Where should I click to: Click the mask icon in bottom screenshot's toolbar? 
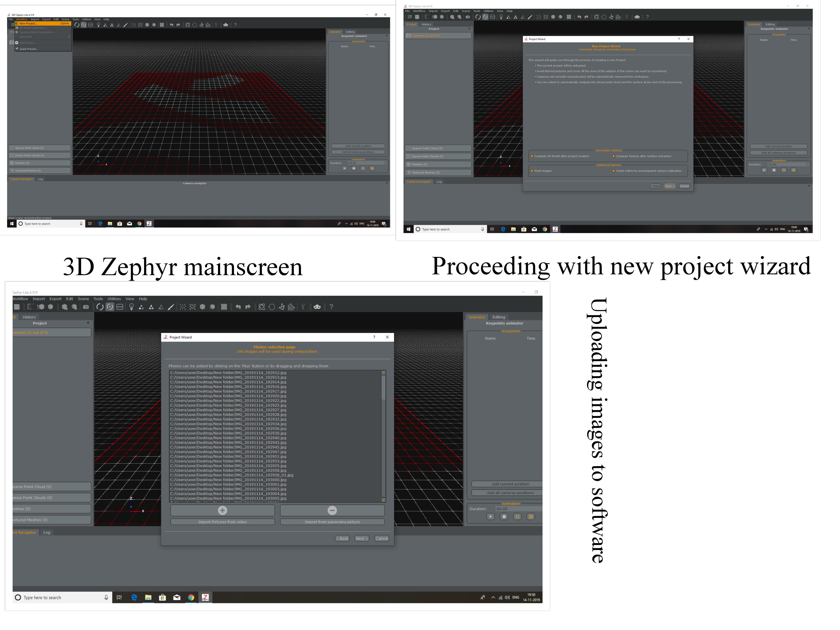pyautogui.click(x=317, y=307)
